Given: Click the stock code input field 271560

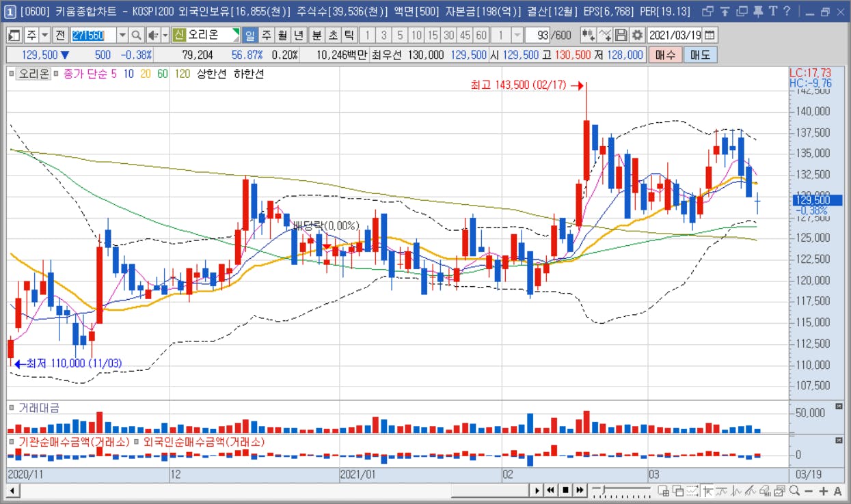Looking at the screenshot, I should pos(93,35).
